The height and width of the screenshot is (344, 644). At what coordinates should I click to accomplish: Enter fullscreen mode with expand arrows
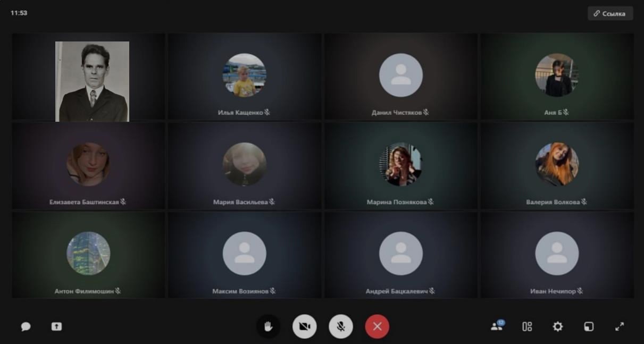[x=620, y=326]
